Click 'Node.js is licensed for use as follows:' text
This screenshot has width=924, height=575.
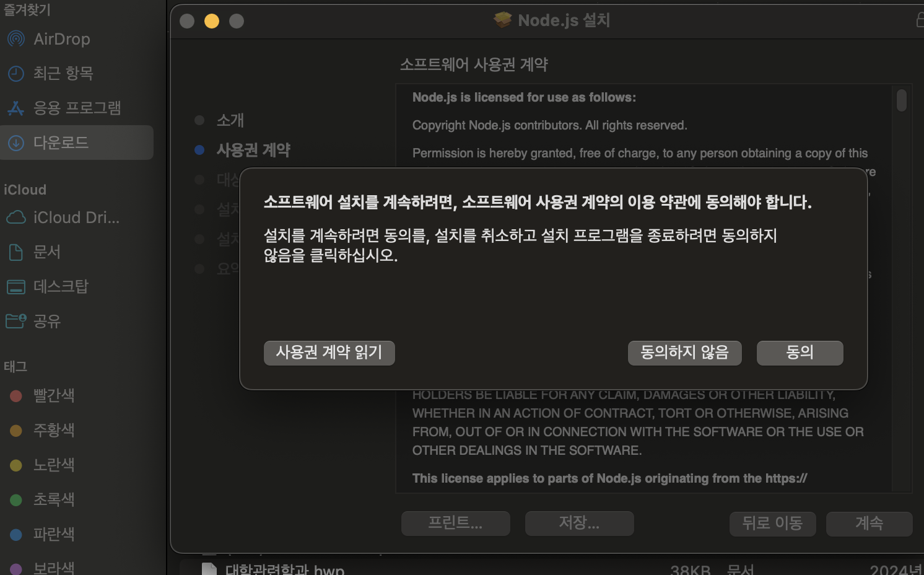[x=524, y=97]
